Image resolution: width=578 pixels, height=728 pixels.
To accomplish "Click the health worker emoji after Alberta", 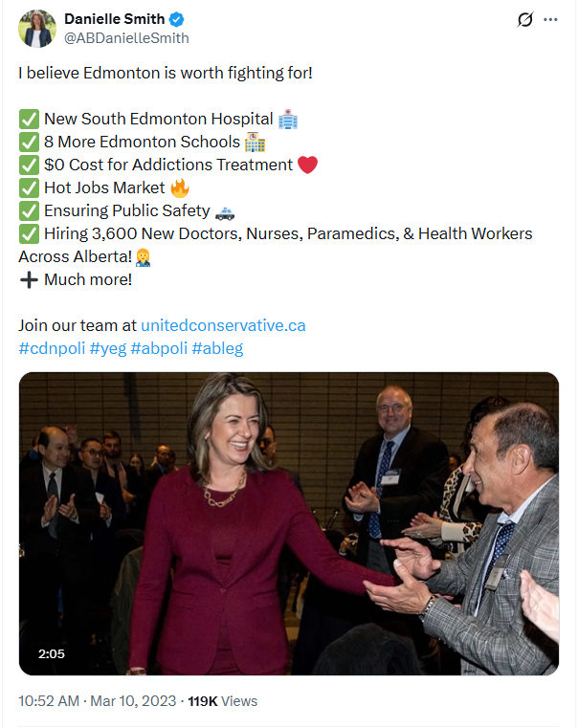I will [x=143, y=257].
